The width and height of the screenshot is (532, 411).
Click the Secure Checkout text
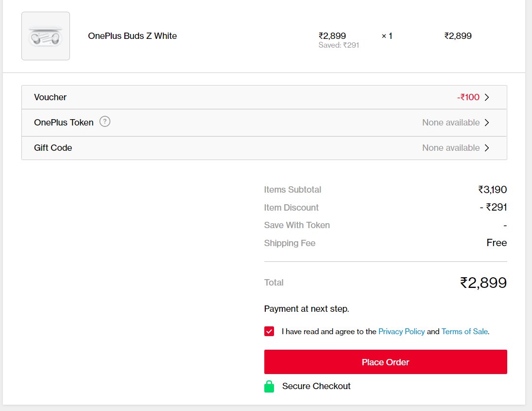tap(316, 386)
